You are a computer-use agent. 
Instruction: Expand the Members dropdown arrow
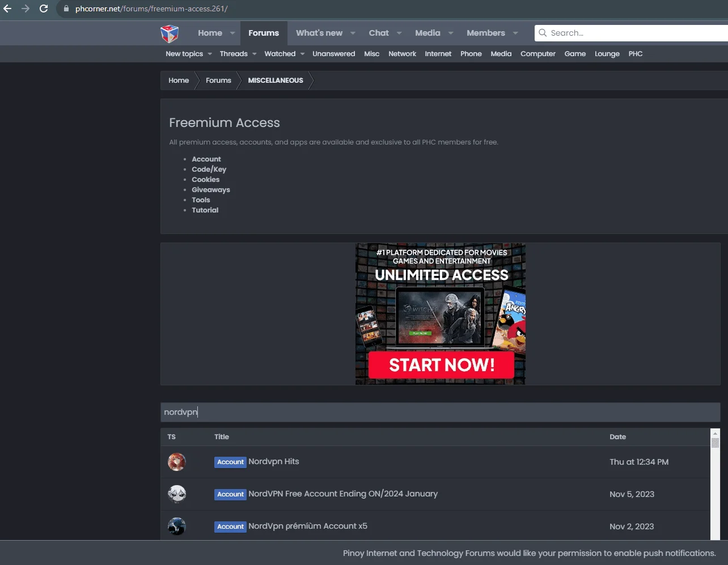tap(515, 33)
